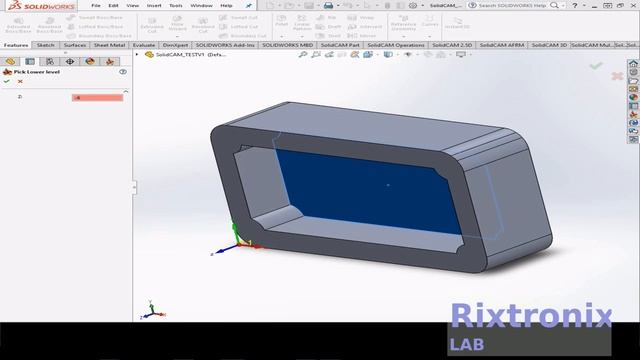Select Zoom to Area in the view toolbar
This screenshot has height=360, width=640.
pyautogui.click(x=316, y=54)
